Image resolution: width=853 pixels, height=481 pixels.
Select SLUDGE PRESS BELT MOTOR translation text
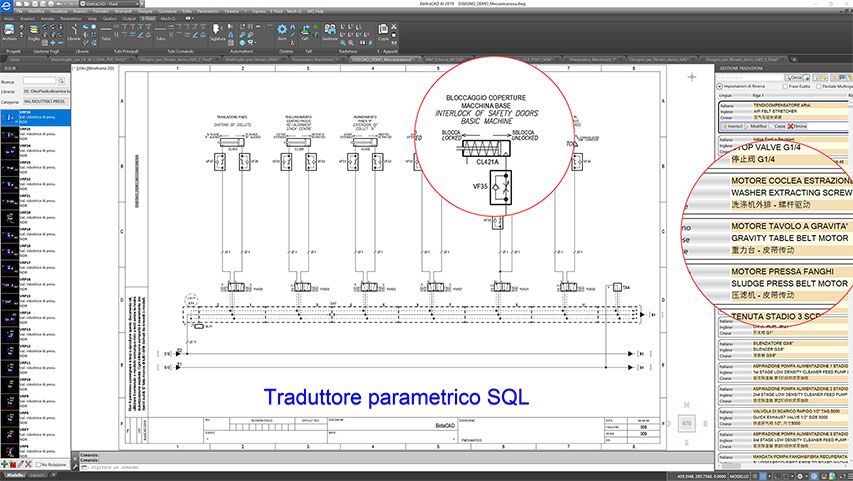pyautogui.click(x=789, y=283)
